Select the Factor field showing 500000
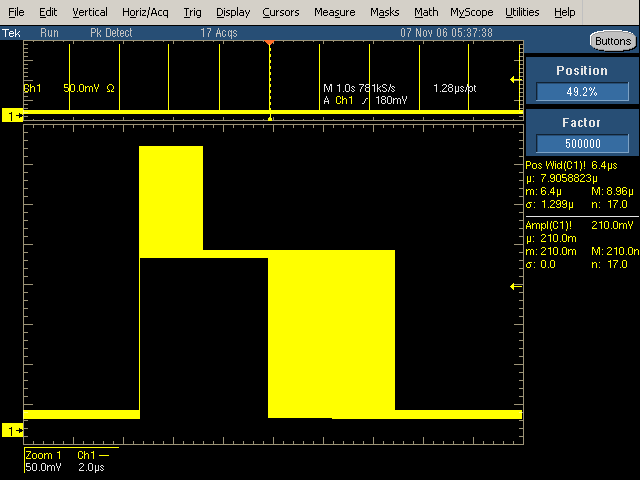Viewport: 640px width, 480px height. (581, 142)
